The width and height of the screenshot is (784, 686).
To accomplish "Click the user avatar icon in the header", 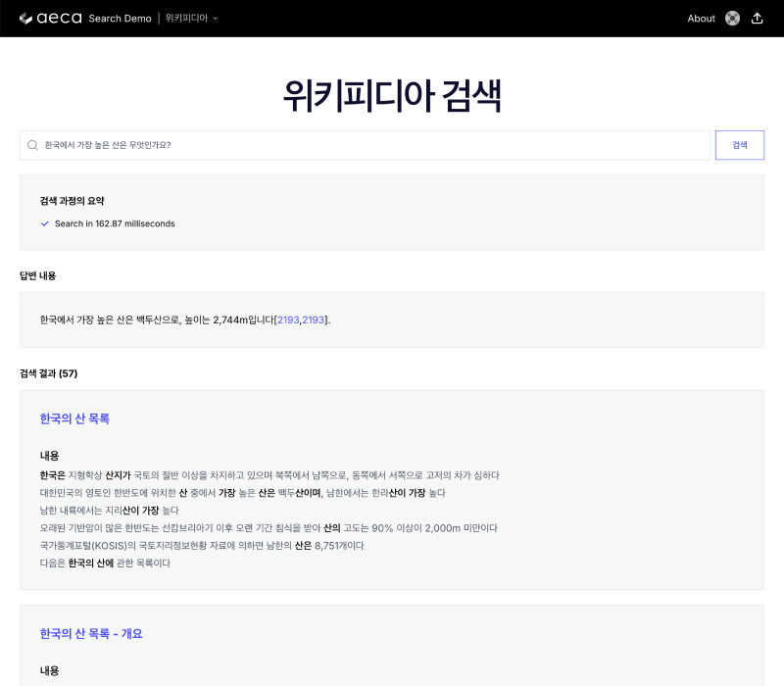I will (x=732, y=18).
